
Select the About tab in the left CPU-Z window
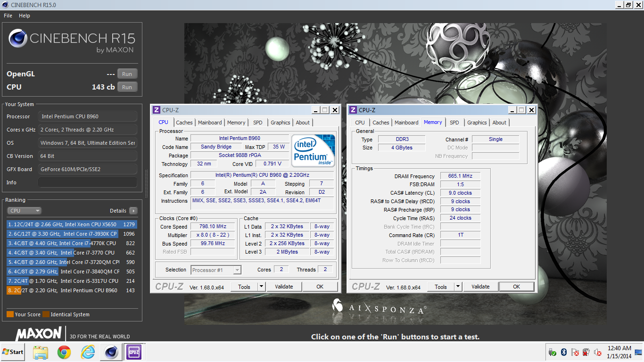click(x=303, y=123)
